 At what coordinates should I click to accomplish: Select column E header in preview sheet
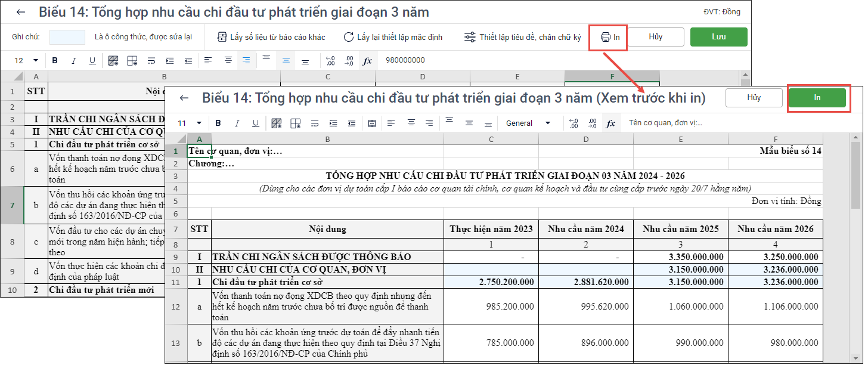tap(680, 139)
